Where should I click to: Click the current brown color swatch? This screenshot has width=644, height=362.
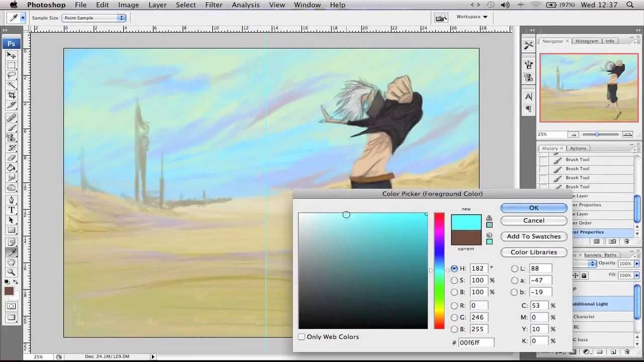pyautogui.click(x=466, y=238)
